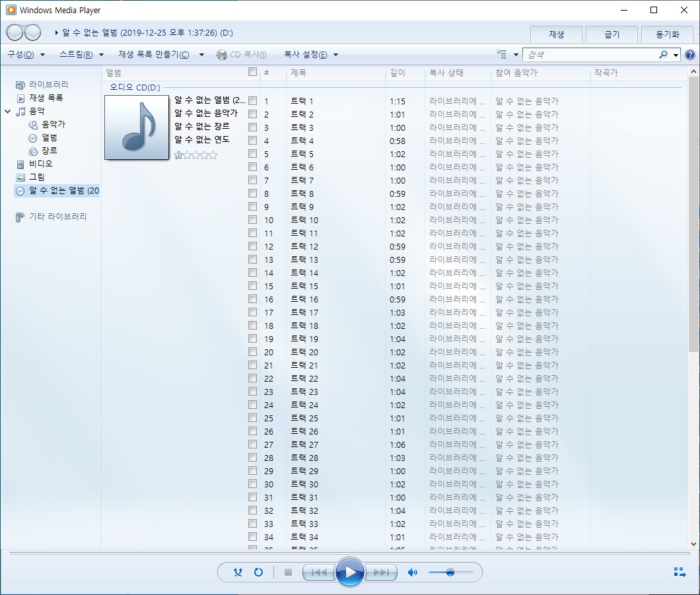This screenshot has height=595, width=700.
Task: Switch to the 굽기 burn tab
Action: 612,34
